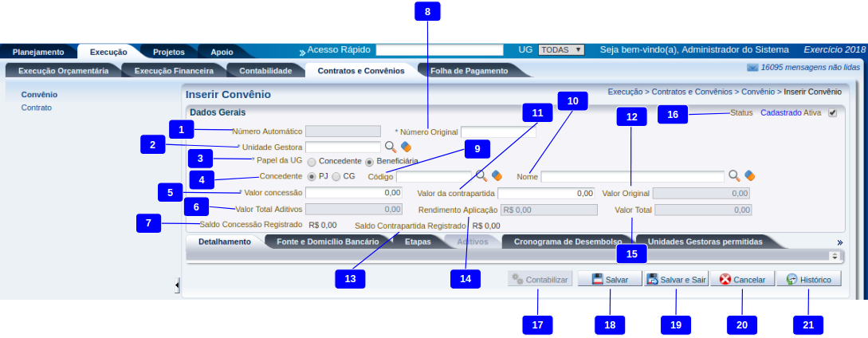Screen dimensions: 868x338
Task: Open the Contrato link in the sidebar
Action: [36, 107]
